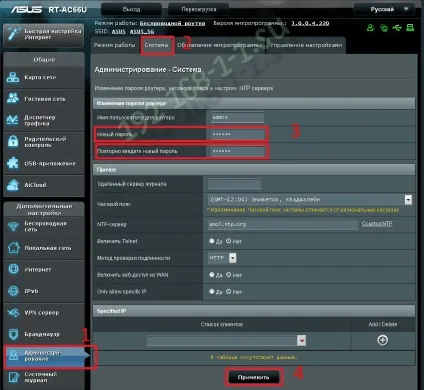This screenshot has width=424, height=390.
Task: Click Брандмауэр shield icon
Action: 13,334
